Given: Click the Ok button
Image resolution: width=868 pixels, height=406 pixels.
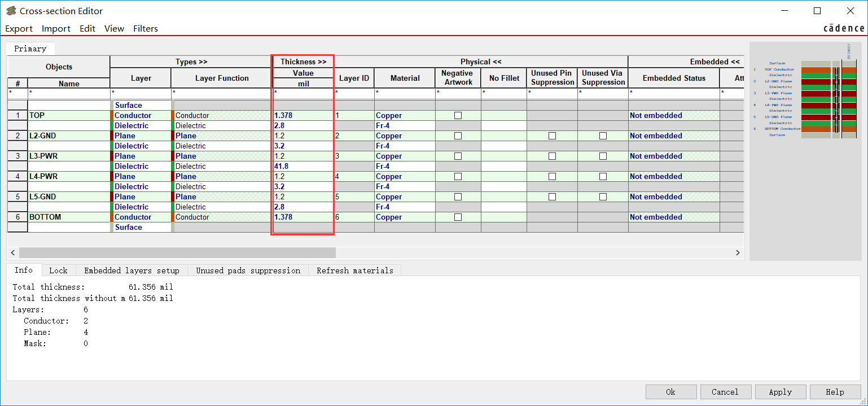Looking at the screenshot, I should [x=670, y=392].
